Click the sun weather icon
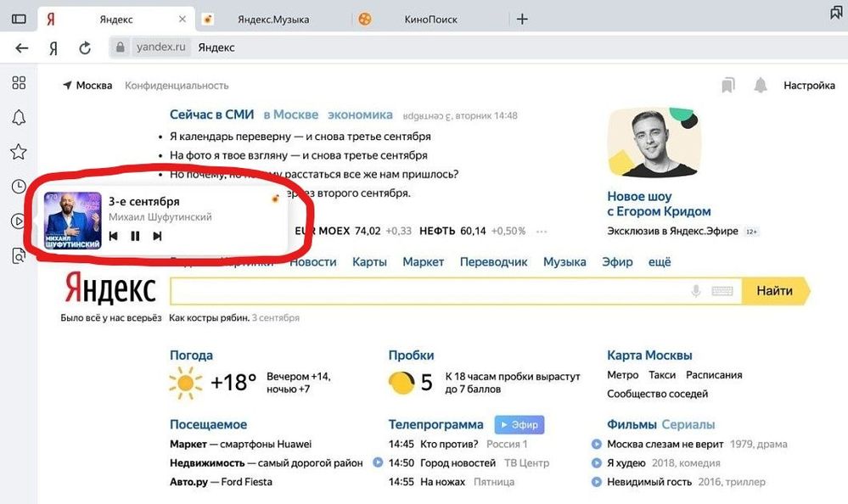848x504 pixels. pos(186,383)
